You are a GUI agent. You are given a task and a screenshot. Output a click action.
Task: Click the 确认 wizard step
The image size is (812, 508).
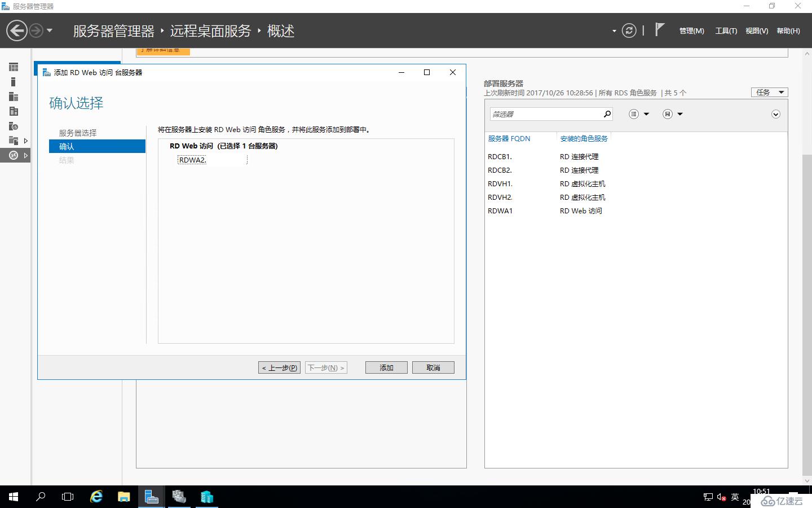click(x=97, y=146)
